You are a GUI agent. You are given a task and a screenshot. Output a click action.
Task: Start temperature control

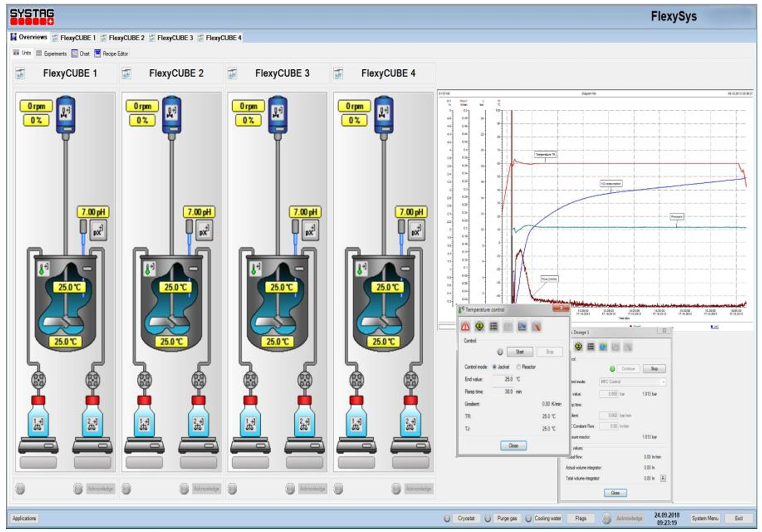tap(520, 352)
